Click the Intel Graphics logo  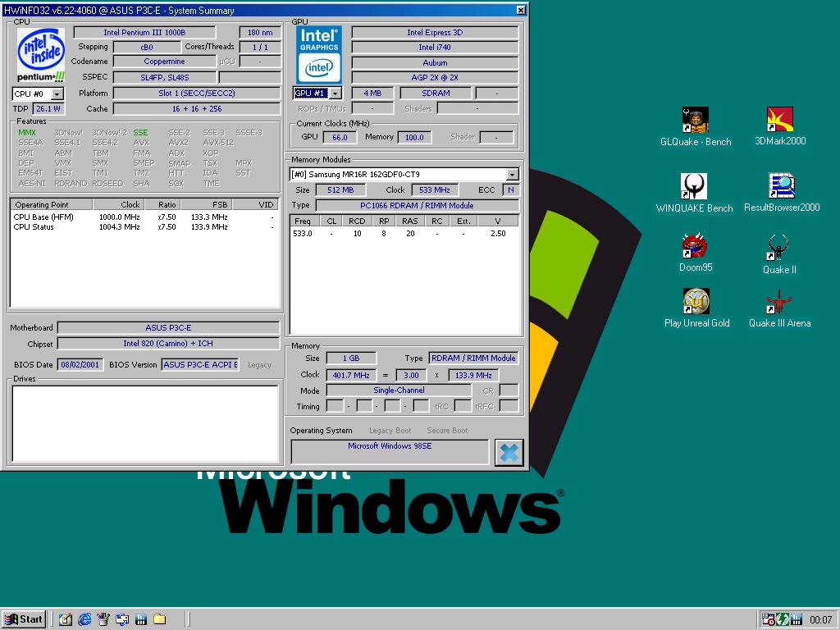[x=319, y=55]
